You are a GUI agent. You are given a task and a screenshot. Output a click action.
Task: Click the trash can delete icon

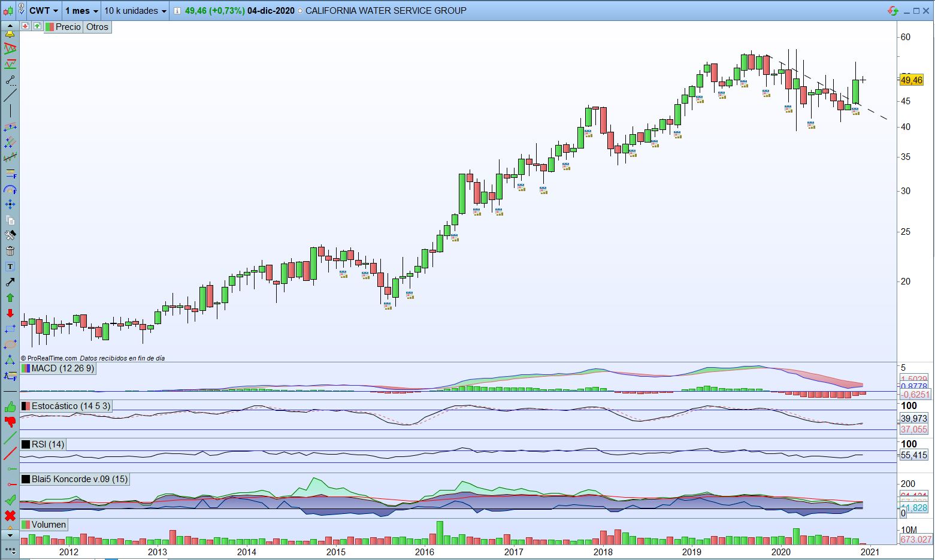click(x=10, y=251)
